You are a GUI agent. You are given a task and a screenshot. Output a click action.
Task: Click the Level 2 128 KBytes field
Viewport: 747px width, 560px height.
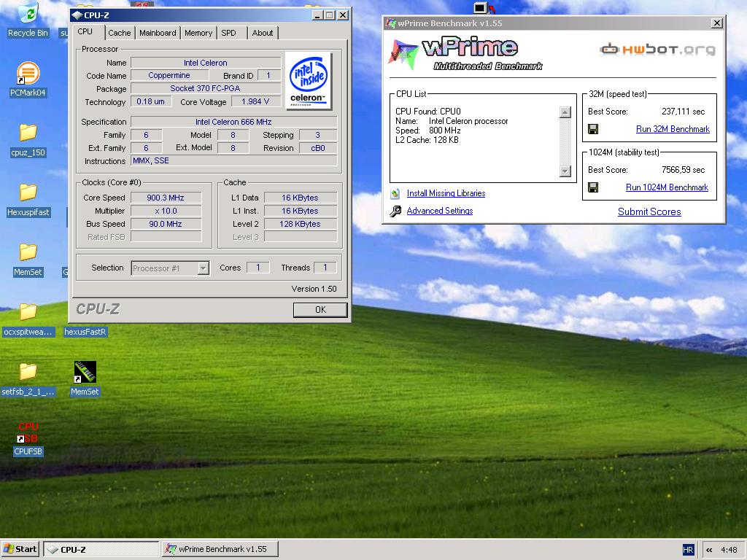click(300, 224)
